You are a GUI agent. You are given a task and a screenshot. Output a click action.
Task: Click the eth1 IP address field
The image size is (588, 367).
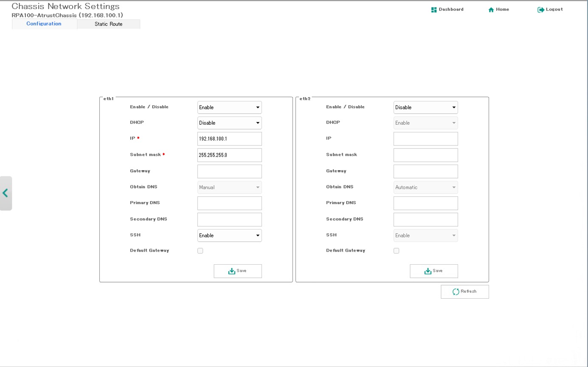229,139
